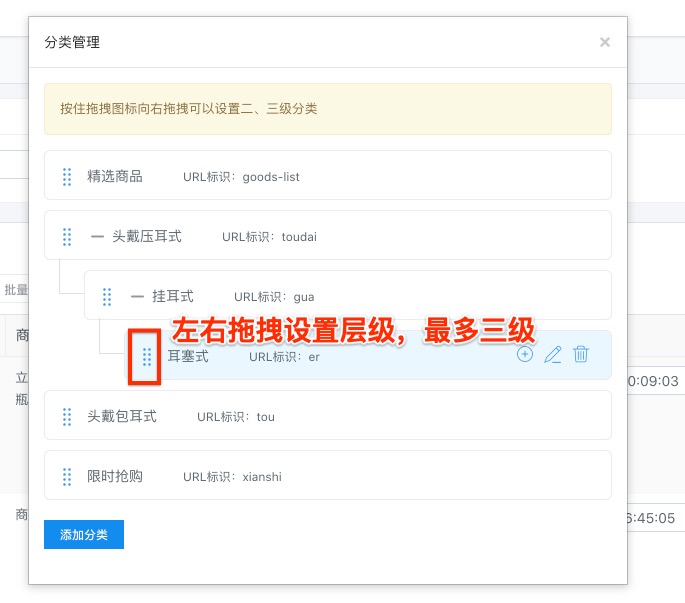
Task: Edit 耳塞式 category with pencil icon
Action: (x=552, y=355)
